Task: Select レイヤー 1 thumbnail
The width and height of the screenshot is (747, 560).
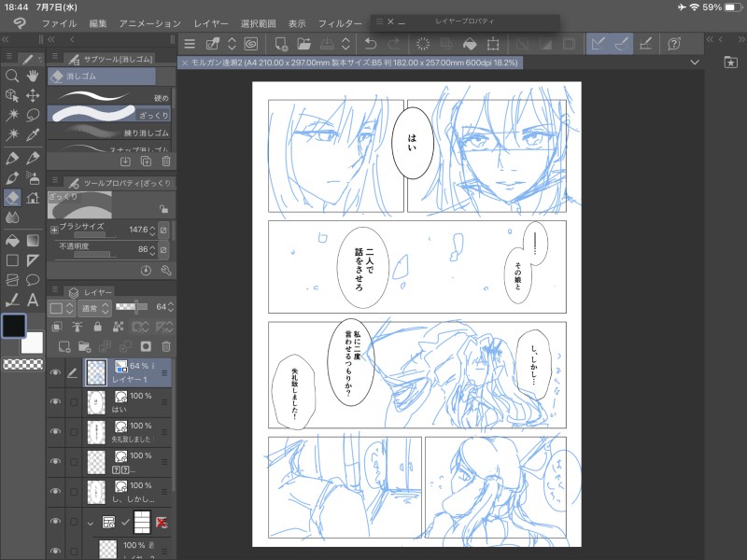Action: point(96,371)
